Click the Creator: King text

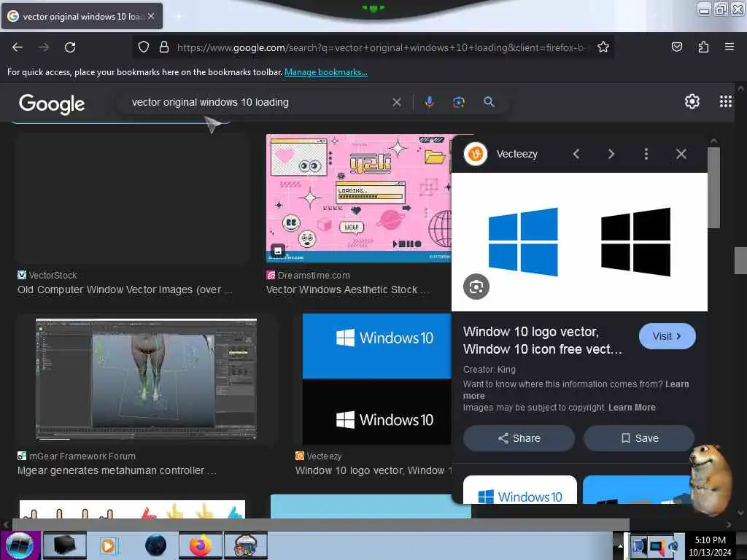(x=489, y=370)
